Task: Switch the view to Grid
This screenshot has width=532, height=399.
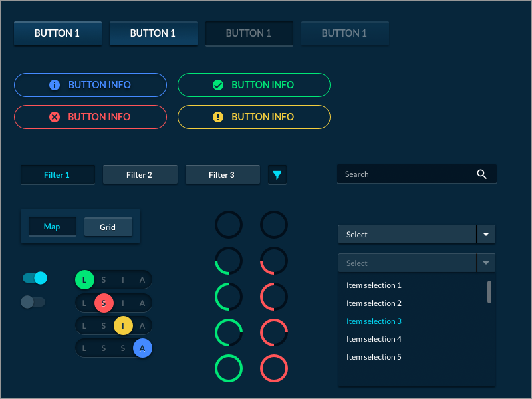Action: [x=108, y=227]
